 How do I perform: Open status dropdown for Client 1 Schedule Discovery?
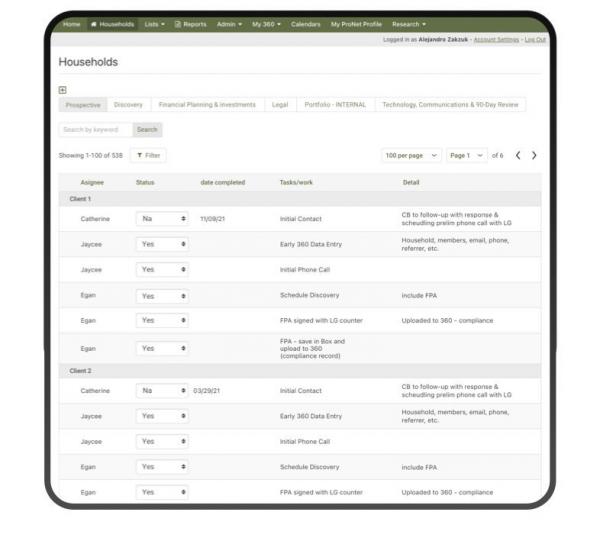point(162,296)
